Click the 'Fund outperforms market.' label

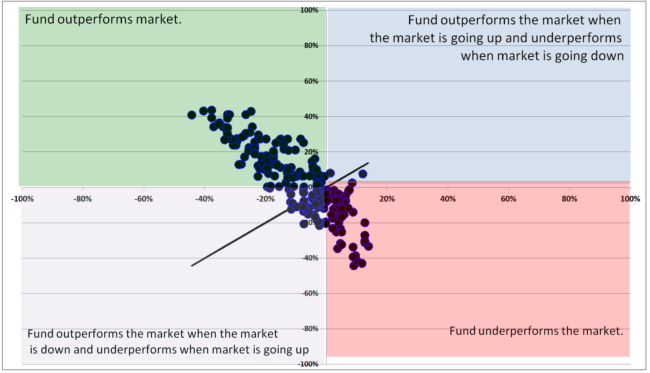[103, 19]
